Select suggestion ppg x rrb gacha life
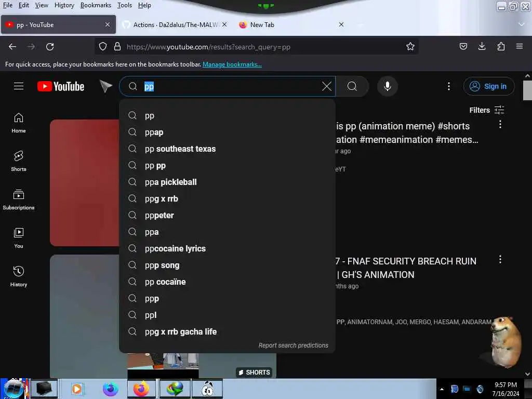Viewport: 532px width, 399px height. [x=228, y=332]
